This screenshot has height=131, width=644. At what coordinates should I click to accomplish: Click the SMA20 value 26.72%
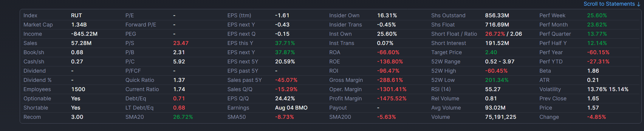183,117
